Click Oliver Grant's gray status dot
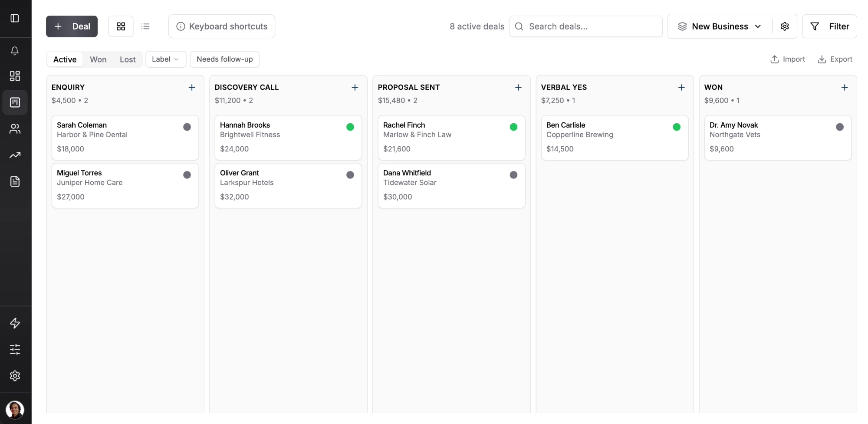Image resolution: width=868 pixels, height=424 pixels. (x=350, y=175)
